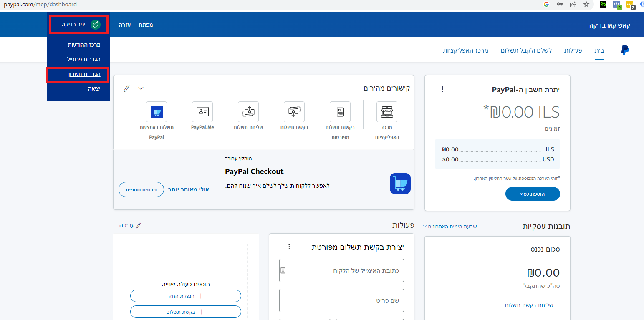This screenshot has height=320, width=644.
Task: Click the שם פריט input field
Action: [341, 300]
